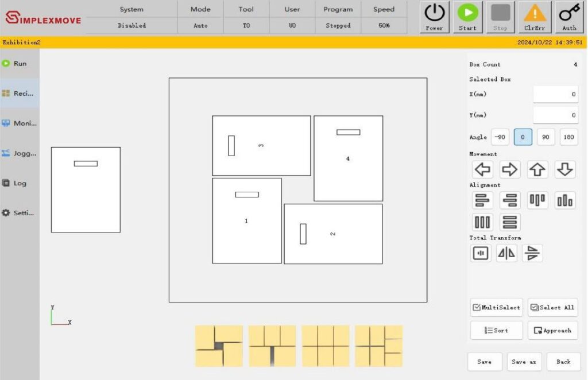Click the align left icon
The width and height of the screenshot is (588, 380).
[x=483, y=200]
